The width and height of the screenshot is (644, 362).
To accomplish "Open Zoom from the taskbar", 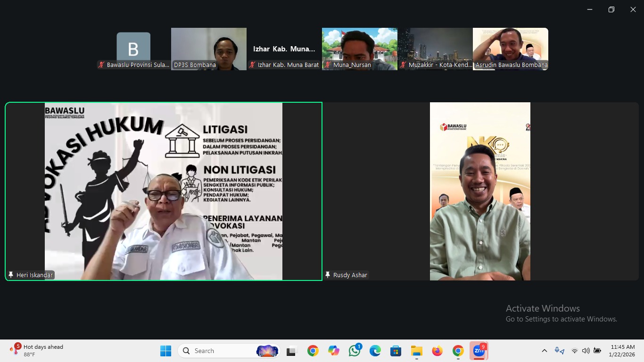I will pos(479,351).
